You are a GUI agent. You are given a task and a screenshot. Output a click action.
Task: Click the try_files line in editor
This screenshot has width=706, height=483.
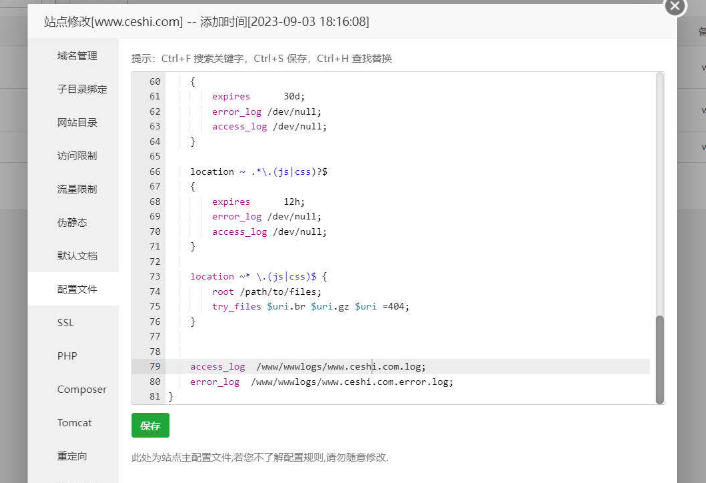(310, 307)
